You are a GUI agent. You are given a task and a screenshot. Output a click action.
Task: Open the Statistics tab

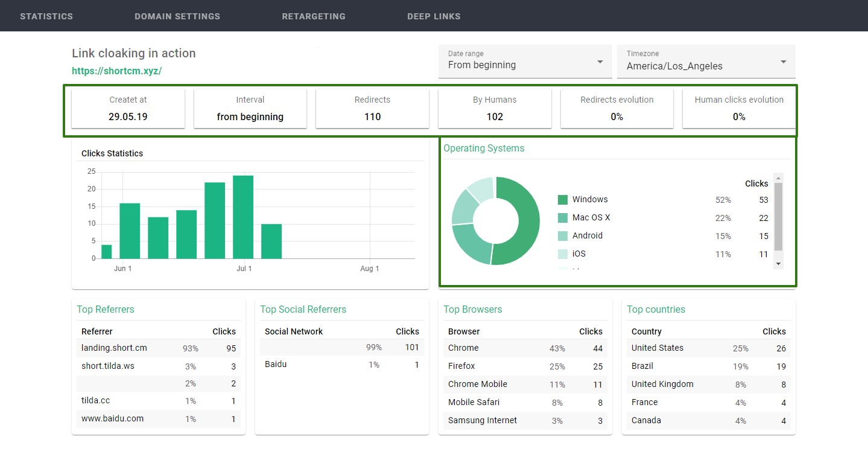[x=46, y=16]
